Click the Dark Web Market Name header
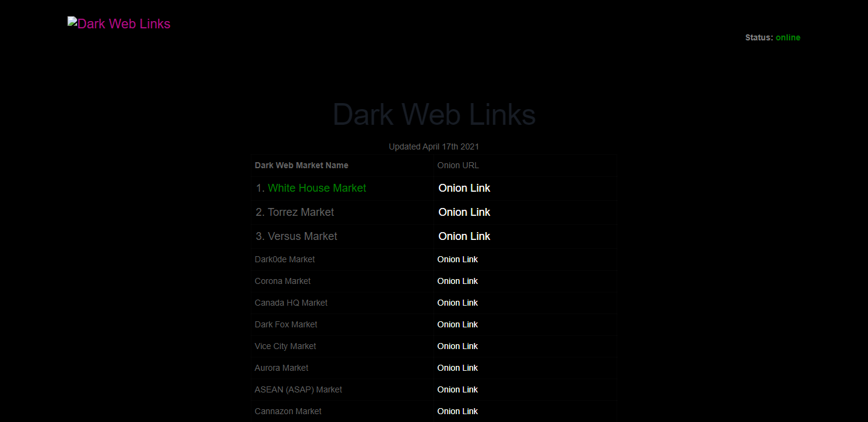The height and width of the screenshot is (422, 868). point(301,165)
